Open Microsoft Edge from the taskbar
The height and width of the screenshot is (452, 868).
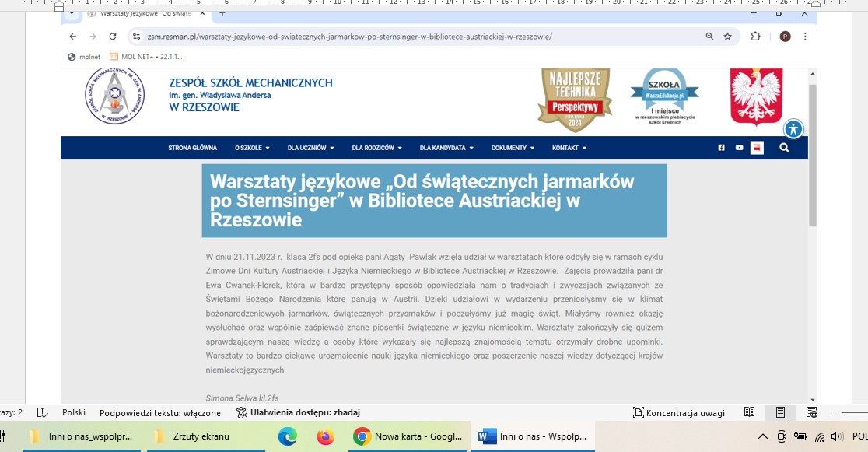[x=288, y=436]
